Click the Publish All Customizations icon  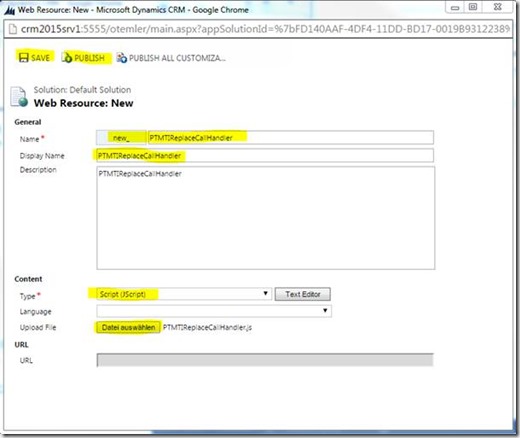(121, 58)
